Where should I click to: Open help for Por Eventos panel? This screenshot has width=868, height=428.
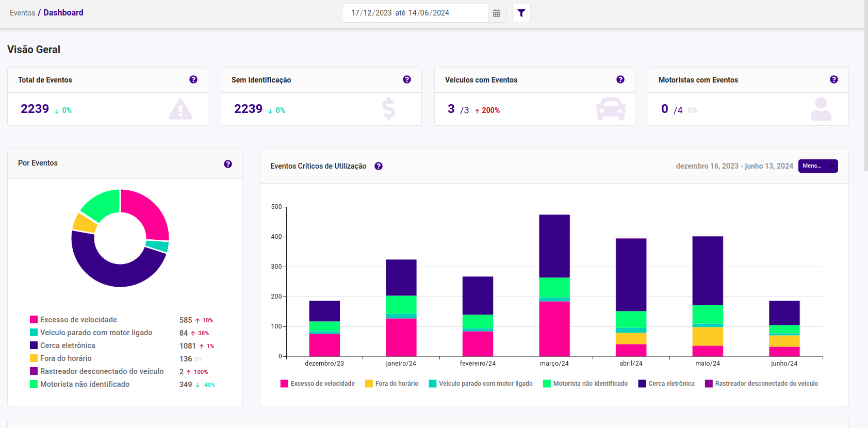[x=228, y=164]
